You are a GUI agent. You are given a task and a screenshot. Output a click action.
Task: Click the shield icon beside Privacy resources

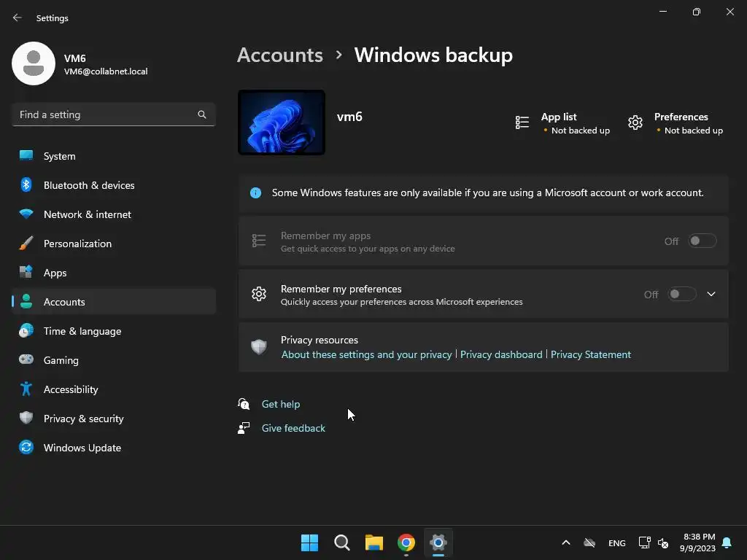259,346
